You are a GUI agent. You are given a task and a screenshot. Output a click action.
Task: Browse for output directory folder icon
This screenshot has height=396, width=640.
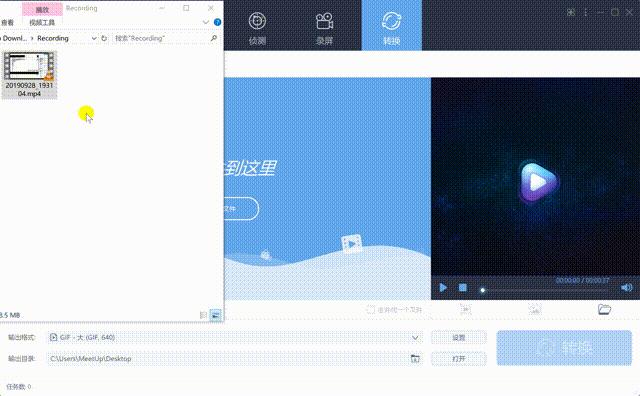point(415,359)
